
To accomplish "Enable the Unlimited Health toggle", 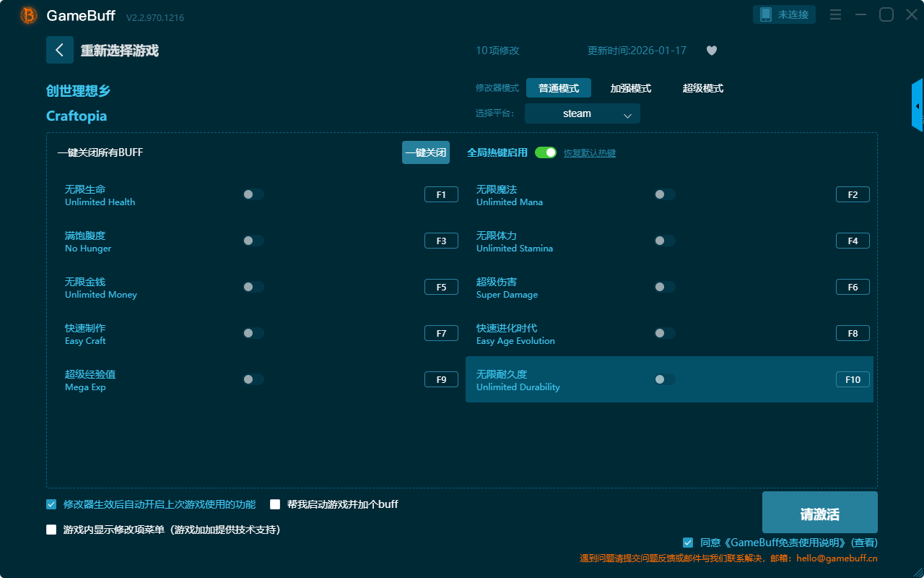I will (253, 194).
